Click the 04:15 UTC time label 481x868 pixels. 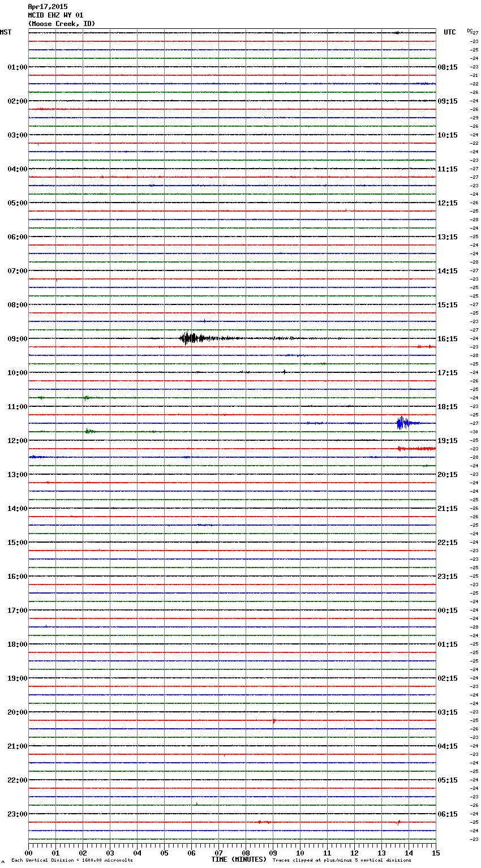pos(448,746)
